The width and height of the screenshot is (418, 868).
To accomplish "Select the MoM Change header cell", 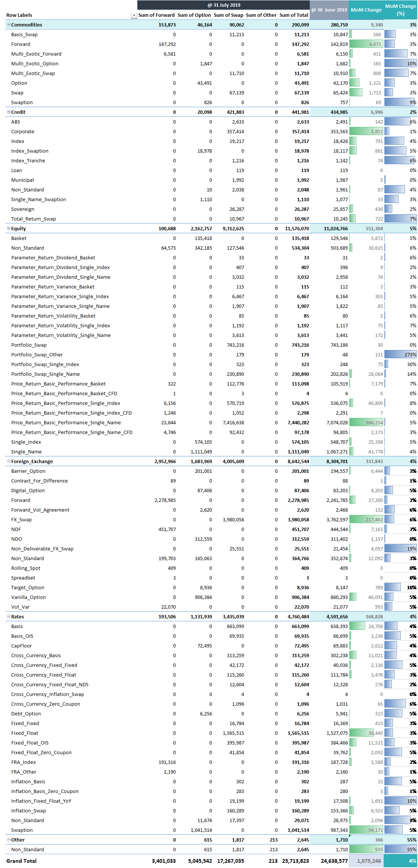I will [366, 10].
